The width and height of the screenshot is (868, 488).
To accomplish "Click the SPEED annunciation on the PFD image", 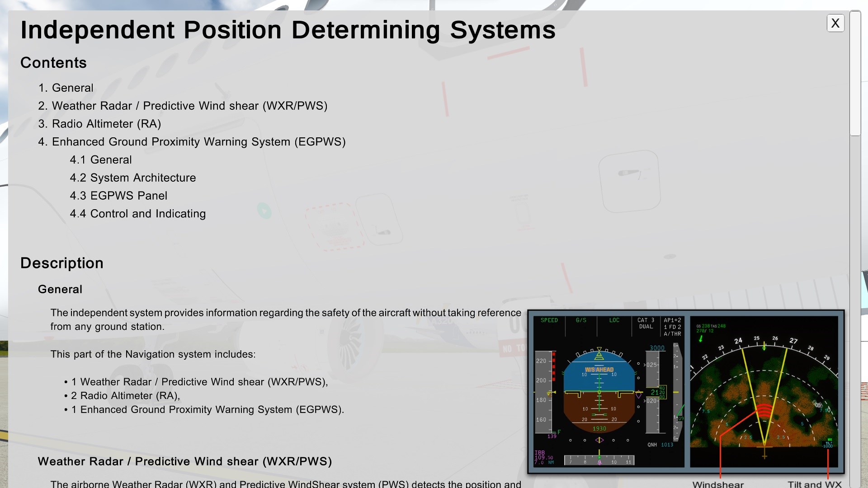I will 548,320.
